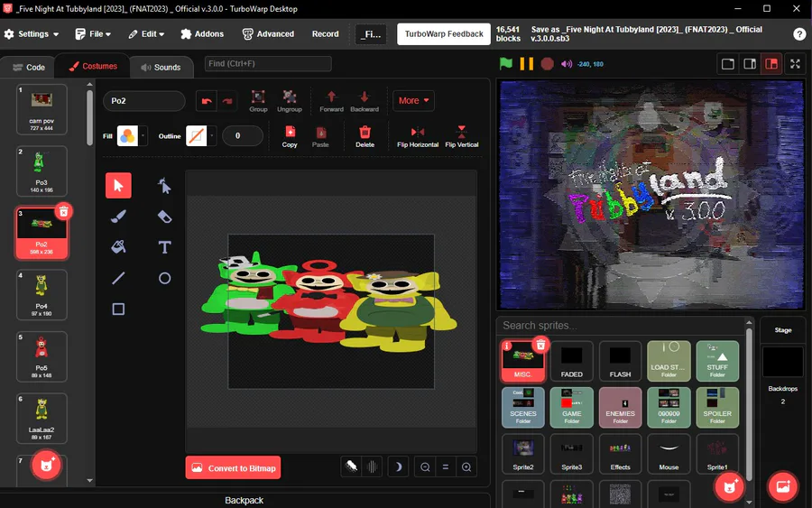Click the TurboWarp Feedback button

(x=444, y=34)
